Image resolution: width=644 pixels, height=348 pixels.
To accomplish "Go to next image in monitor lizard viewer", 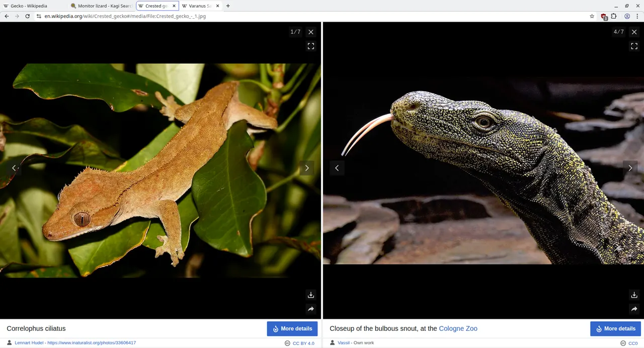I will pyautogui.click(x=630, y=168).
